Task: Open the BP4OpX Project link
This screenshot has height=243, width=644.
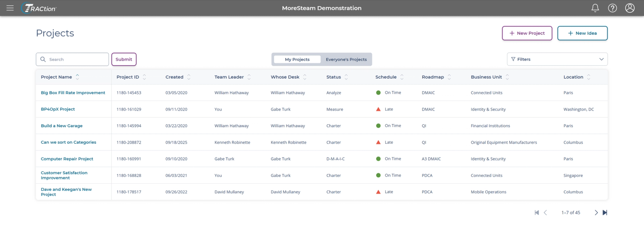Action: point(58,109)
